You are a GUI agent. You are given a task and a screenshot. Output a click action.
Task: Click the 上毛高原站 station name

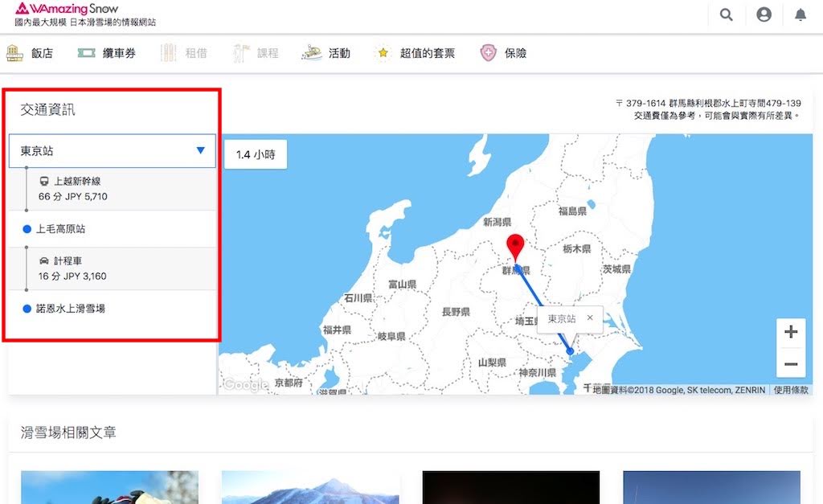click(x=61, y=229)
